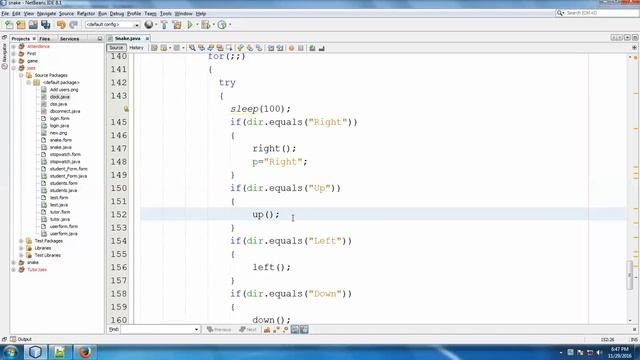
Task: Switch to Source view button
Action: [x=116, y=48]
